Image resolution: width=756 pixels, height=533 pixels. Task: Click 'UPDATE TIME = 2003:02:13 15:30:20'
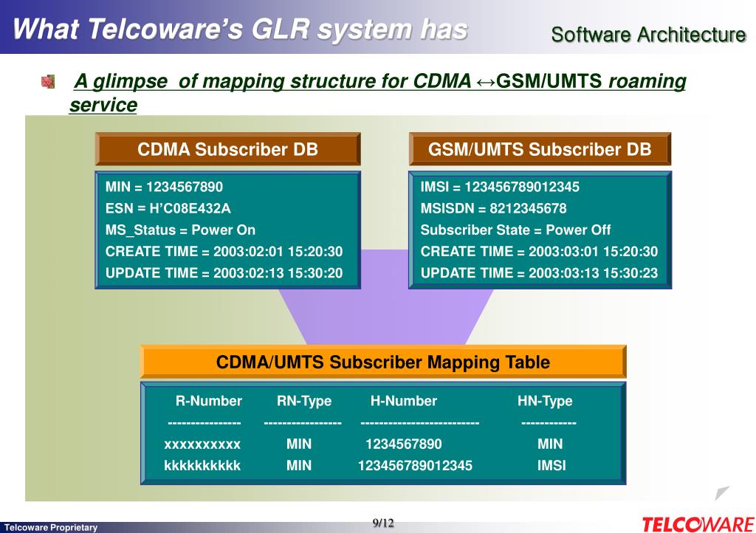[224, 272]
